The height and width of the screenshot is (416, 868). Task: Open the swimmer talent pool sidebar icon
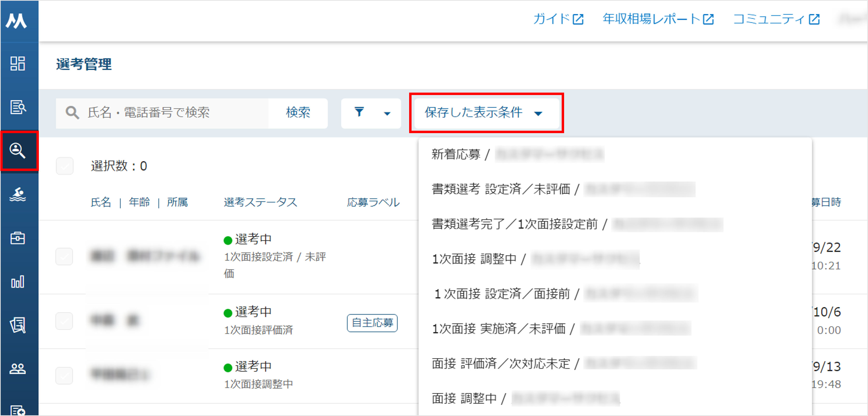point(18,194)
